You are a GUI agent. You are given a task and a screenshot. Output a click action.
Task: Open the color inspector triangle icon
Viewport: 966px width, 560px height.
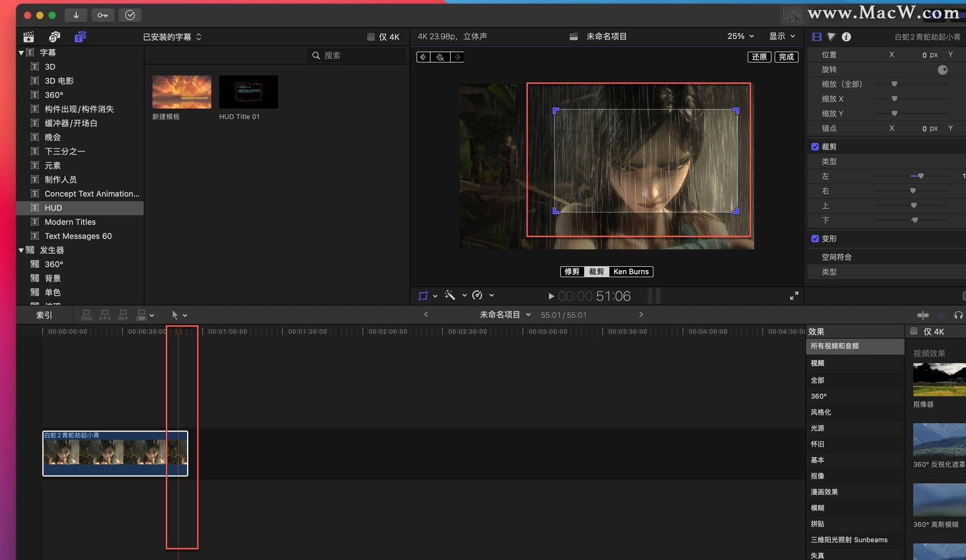click(x=831, y=37)
